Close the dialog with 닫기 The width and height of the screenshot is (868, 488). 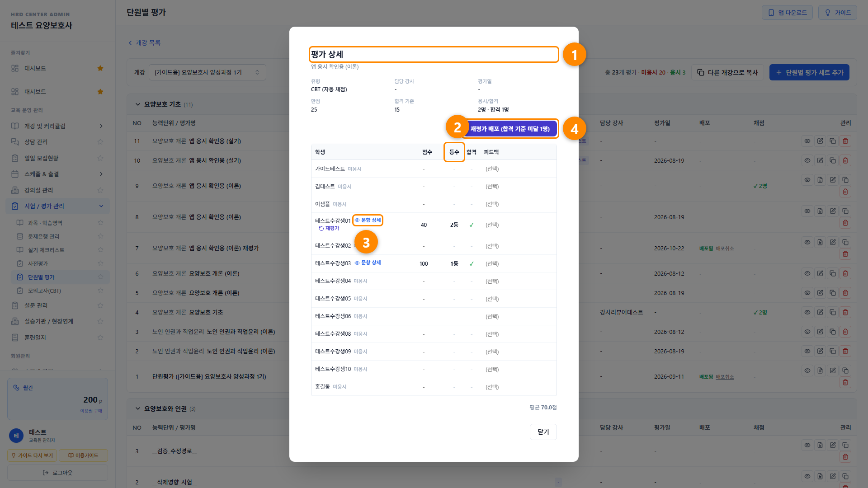click(x=543, y=432)
